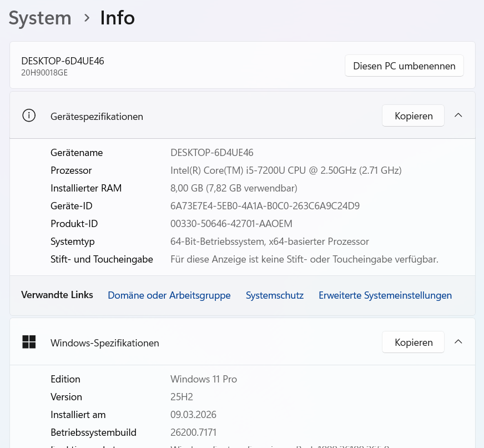Click the model number 20H90018GE
The height and width of the screenshot is (448, 484).
(44, 73)
